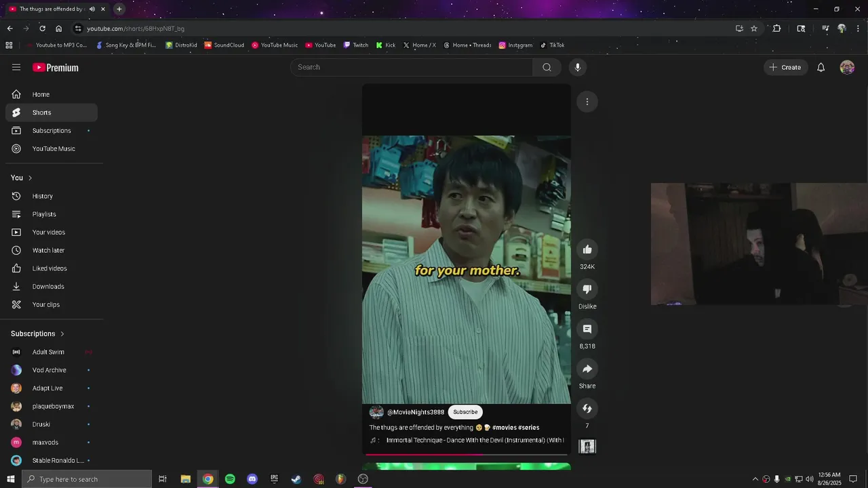Screen dimensions: 868x488
Task: Open Playlists in the sidebar
Action: click(52, 214)
